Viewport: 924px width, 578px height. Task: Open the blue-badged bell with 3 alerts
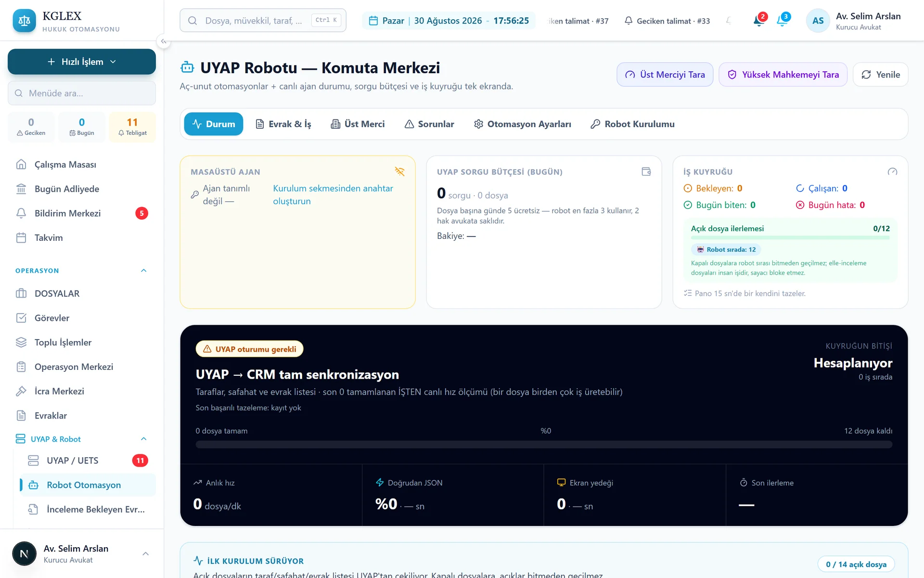783,20
